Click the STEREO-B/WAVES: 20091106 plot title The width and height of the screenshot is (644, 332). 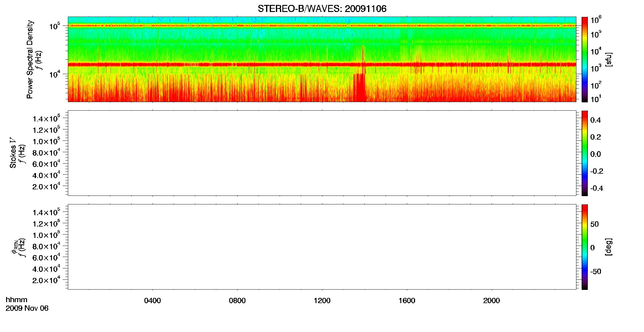pos(322,9)
